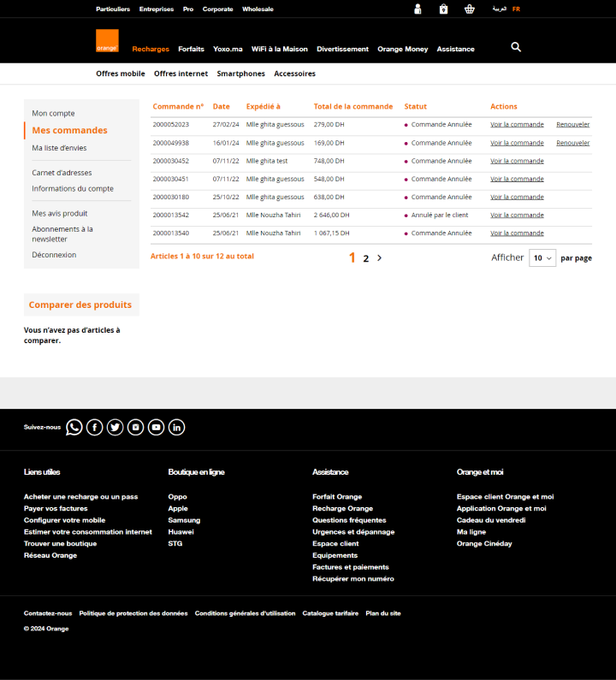
Task: Open the Instagram social icon
Action: click(135, 427)
